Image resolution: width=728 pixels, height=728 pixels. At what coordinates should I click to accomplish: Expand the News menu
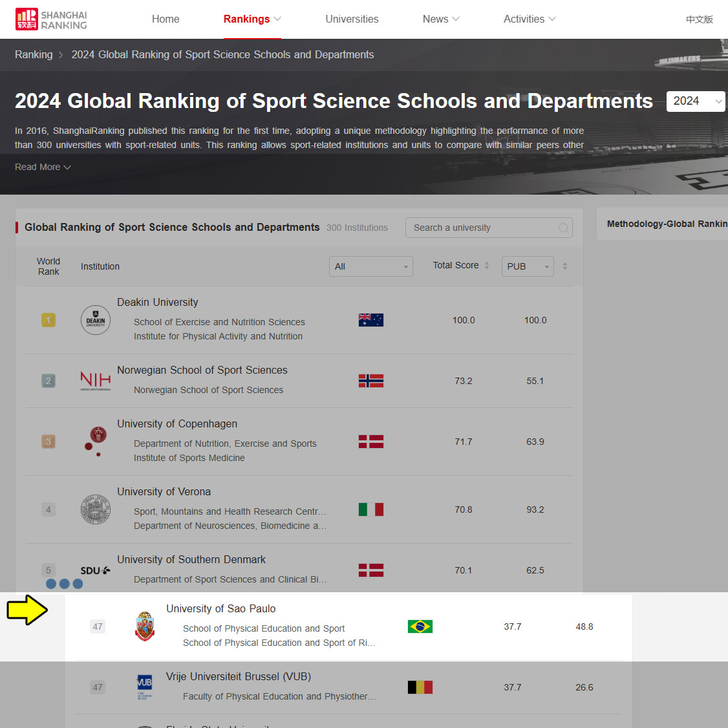pos(440,19)
